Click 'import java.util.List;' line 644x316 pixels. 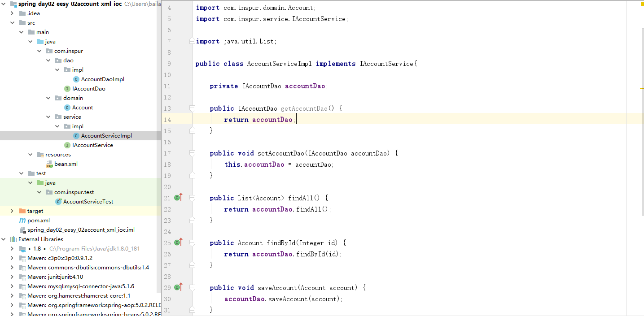(237, 41)
